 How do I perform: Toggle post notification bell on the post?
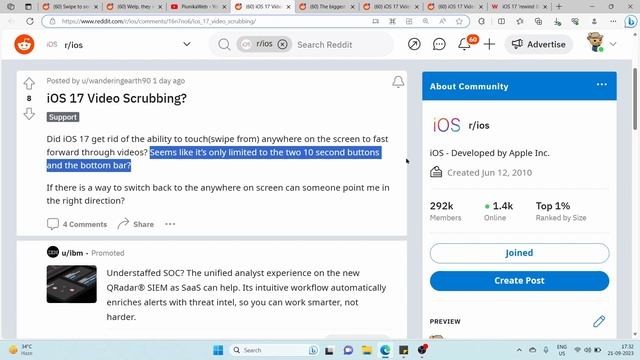(x=398, y=82)
